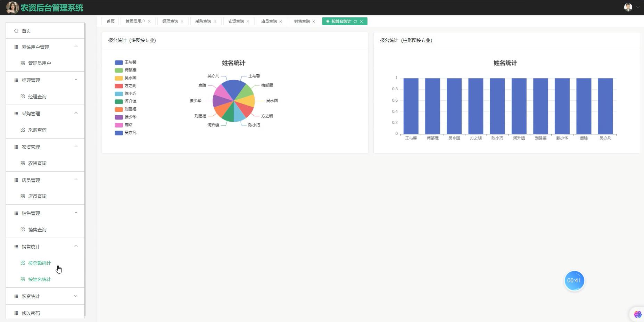Select 按总额统计 in the sidebar
The image size is (644, 322).
point(39,263)
